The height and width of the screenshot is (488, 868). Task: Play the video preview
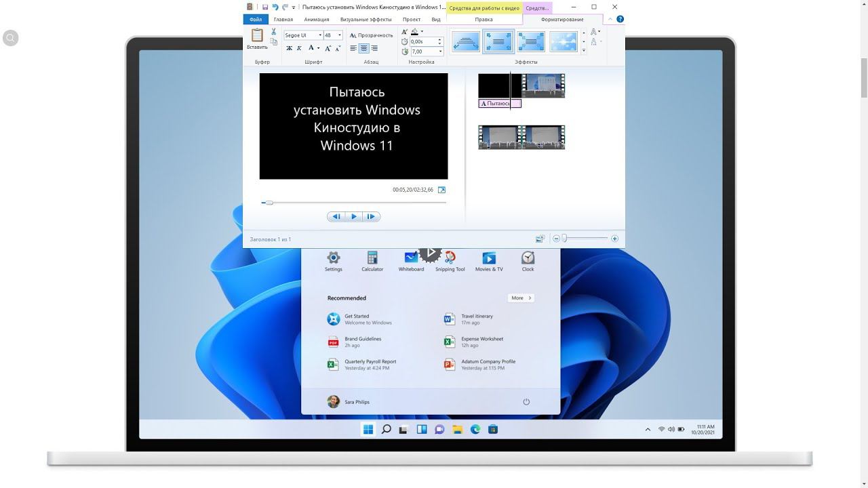353,217
